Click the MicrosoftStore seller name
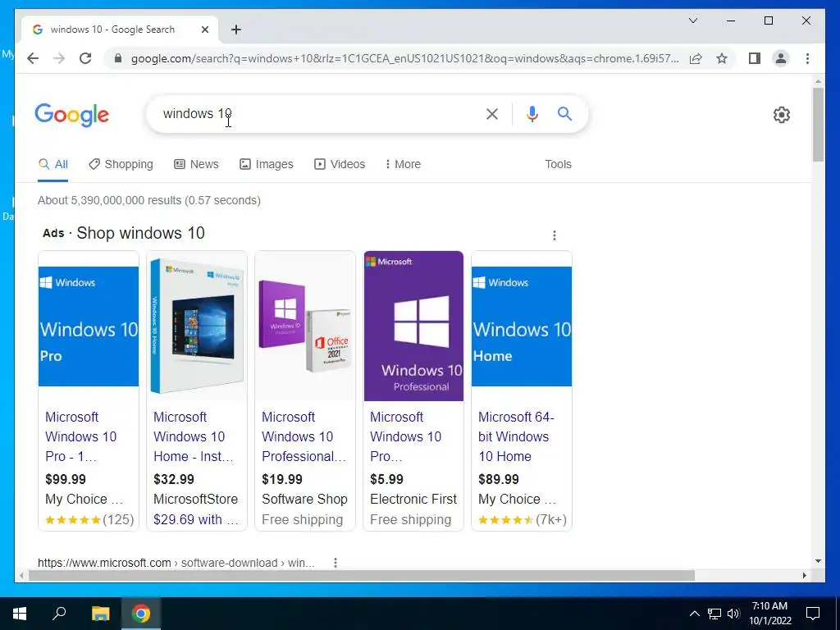Viewport: 840px width, 630px height. pos(195,500)
